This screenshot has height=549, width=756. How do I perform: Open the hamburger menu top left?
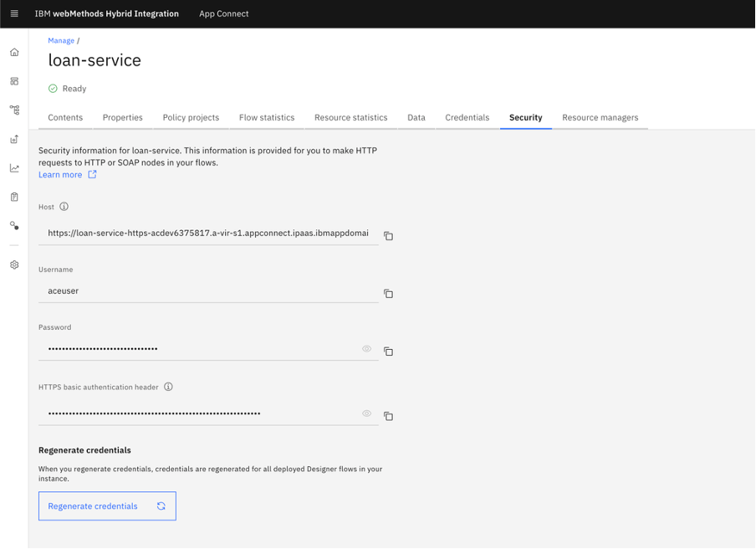(x=13, y=13)
